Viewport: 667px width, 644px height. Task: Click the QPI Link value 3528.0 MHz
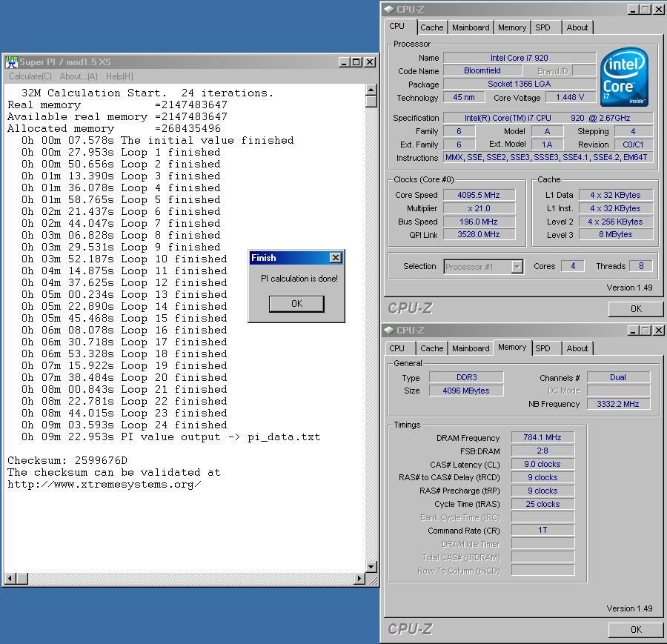click(x=479, y=234)
